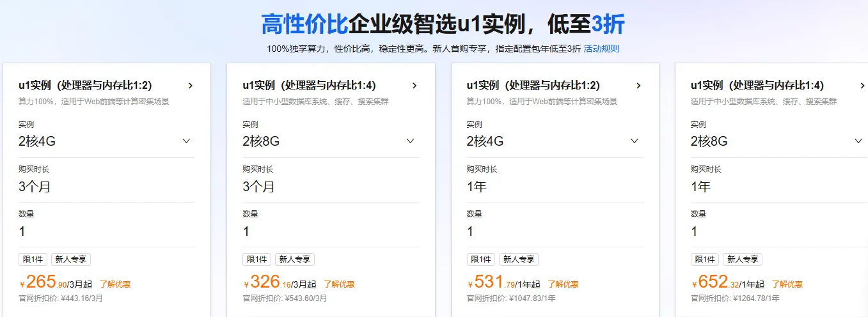Viewport: 868px width, 317px height.
Task: Click 了解优惠 beside the ¥265.90 price
Action: point(115,284)
